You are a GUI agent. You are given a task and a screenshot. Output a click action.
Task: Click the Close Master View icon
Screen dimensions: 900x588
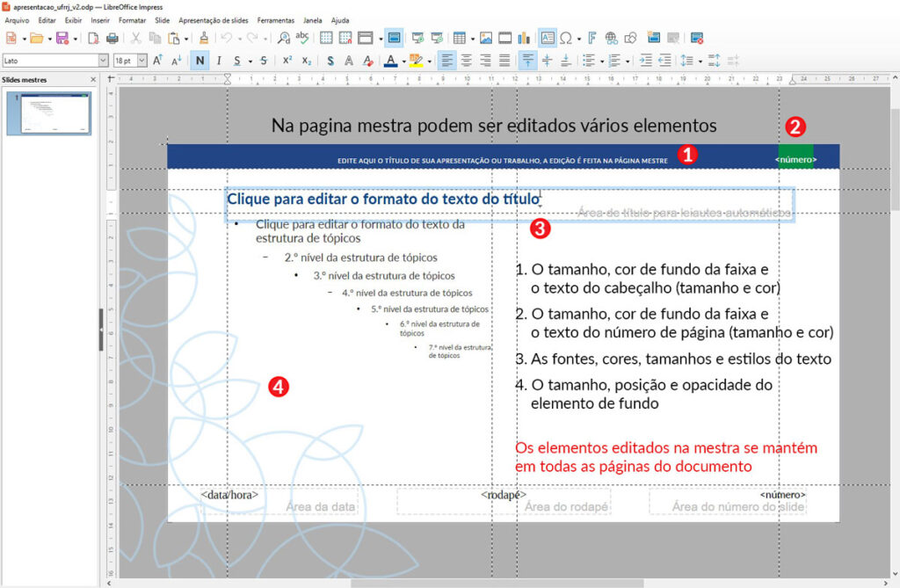click(x=697, y=38)
